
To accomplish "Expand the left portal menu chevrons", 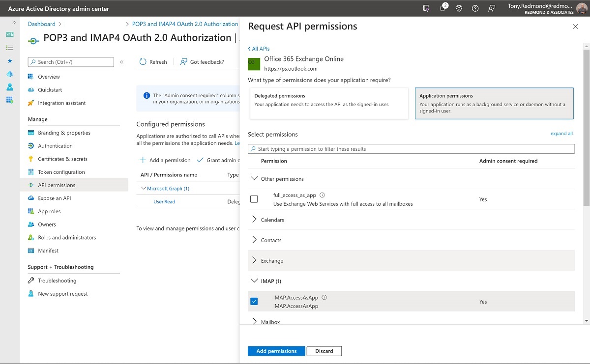I will coord(14,23).
